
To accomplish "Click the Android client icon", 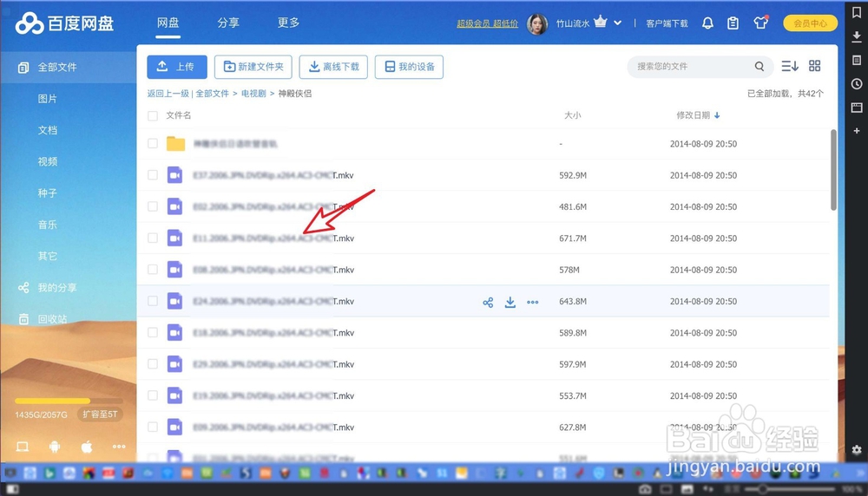I will click(x=54, y=447).
